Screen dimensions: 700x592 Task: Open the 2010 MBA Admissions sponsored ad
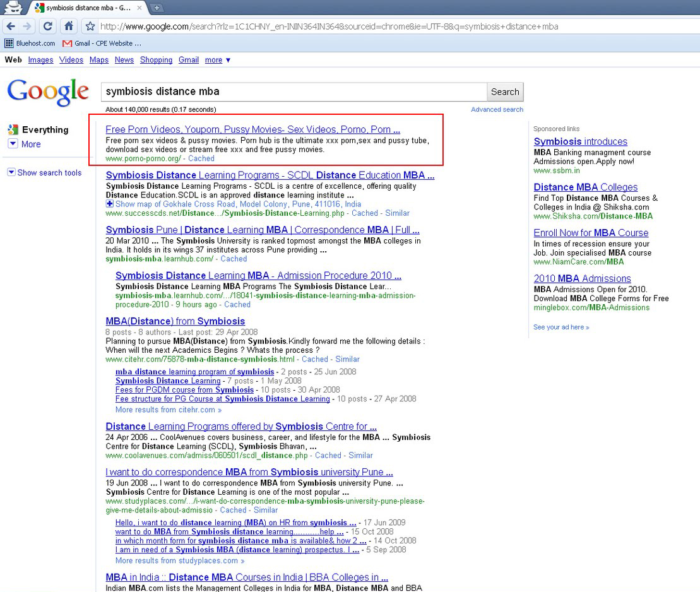[582, 278]
